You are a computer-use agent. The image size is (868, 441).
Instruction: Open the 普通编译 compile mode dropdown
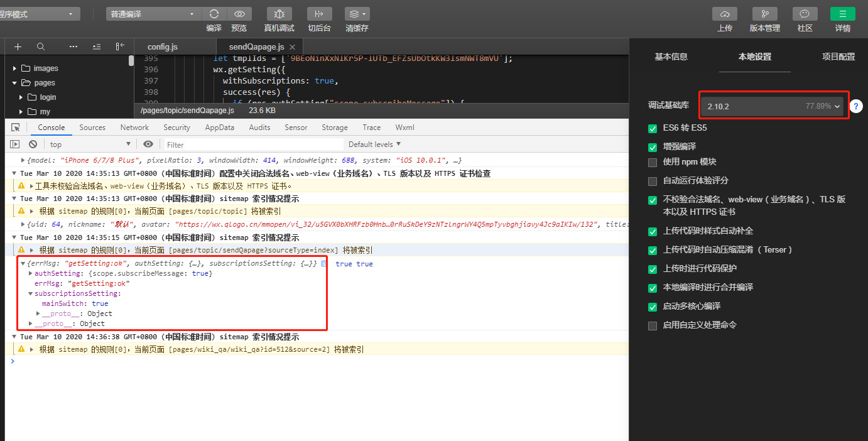[x=153, y=14]
